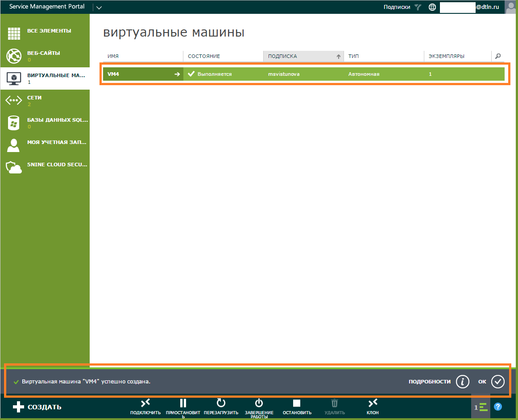Click the search magnifier above the VM list
Viewport: 518px width, 420px height.
coord(497,57)
